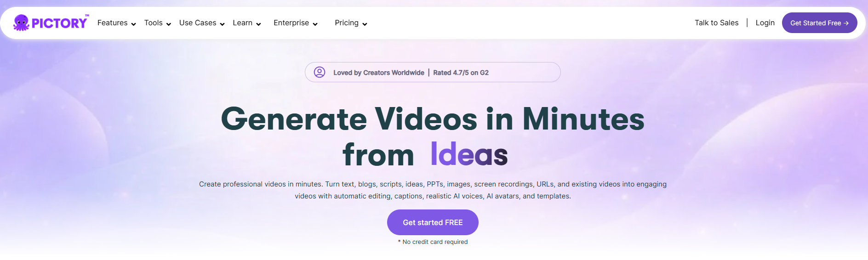Click the Rated 4.7/5 on G2 text

461,73
